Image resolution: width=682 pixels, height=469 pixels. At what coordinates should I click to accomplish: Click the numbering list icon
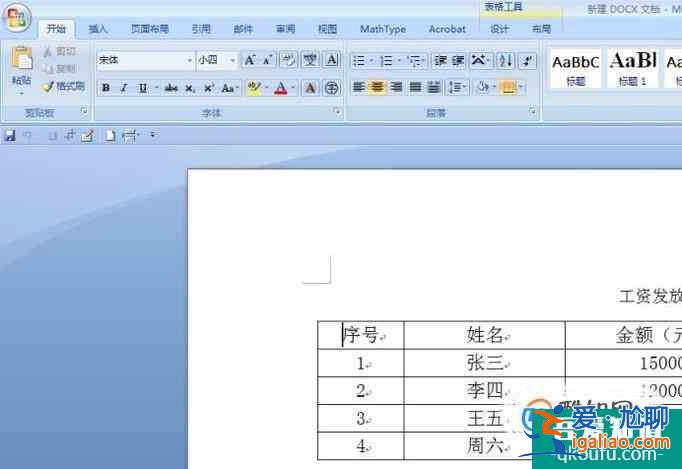tap(386, 60)
